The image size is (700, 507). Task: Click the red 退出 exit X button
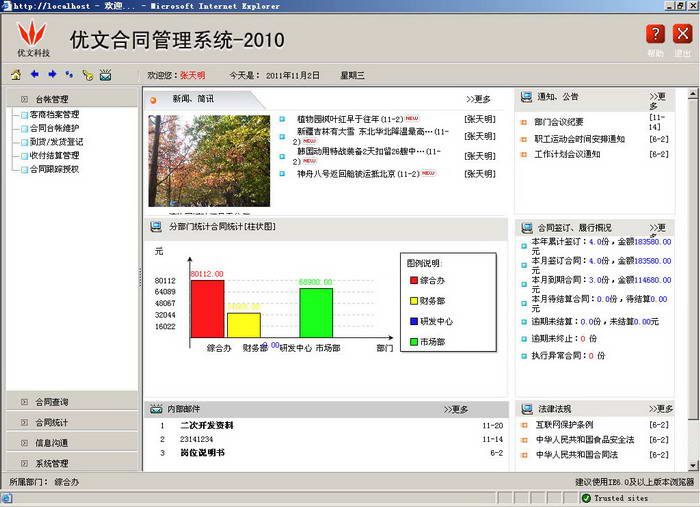683,34
